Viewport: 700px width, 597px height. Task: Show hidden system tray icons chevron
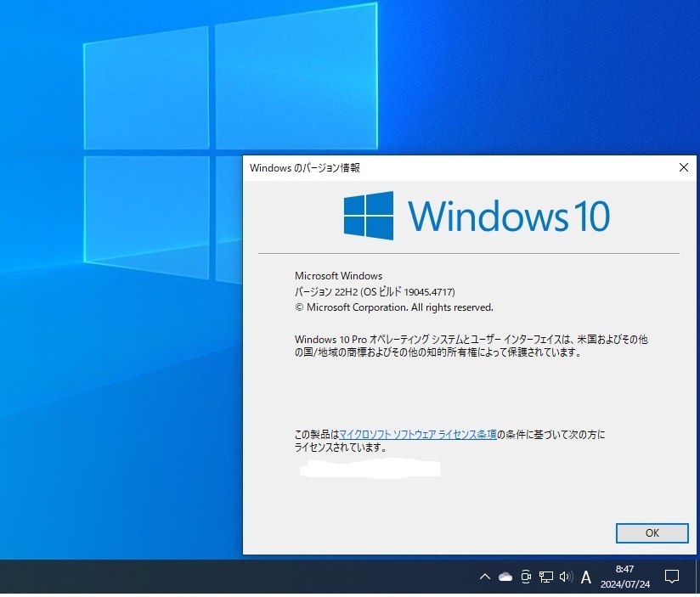(485, 577)
